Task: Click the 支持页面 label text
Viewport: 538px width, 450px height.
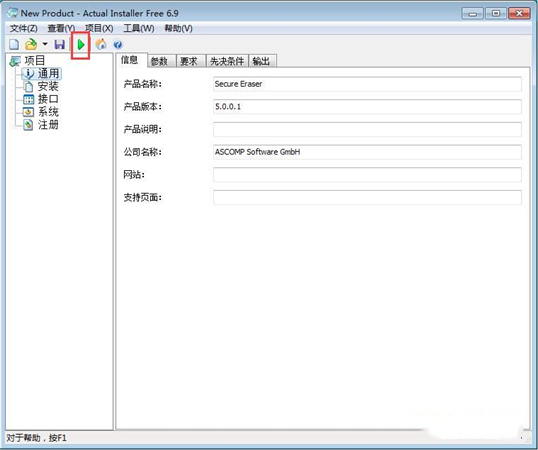Action: 142,197
